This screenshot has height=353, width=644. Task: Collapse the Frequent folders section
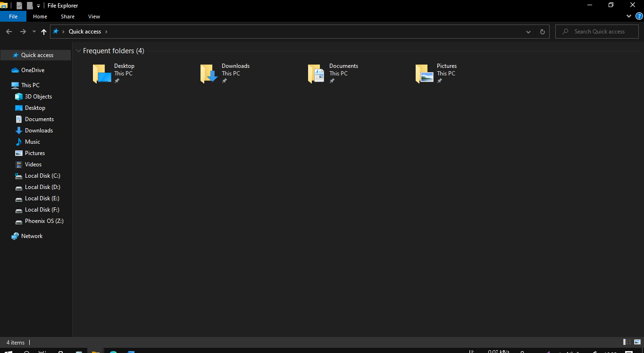[x=78, y=50]
